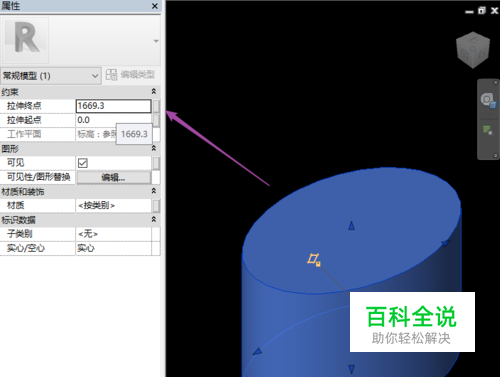Select the 可见性/图形替换 property label
This screenshot has width=500, height=377.
[39, 177]
